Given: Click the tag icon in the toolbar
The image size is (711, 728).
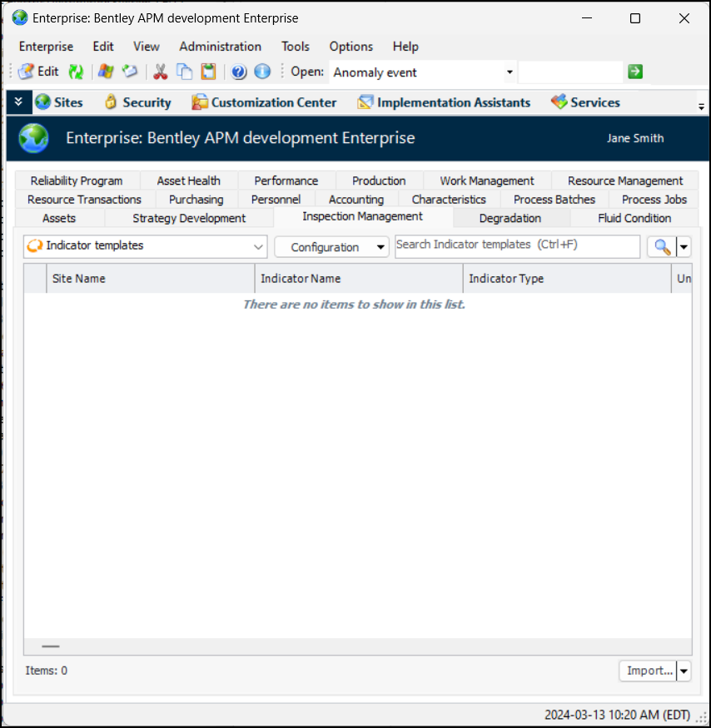Looking at the screenshot, I should coord(130,72).
